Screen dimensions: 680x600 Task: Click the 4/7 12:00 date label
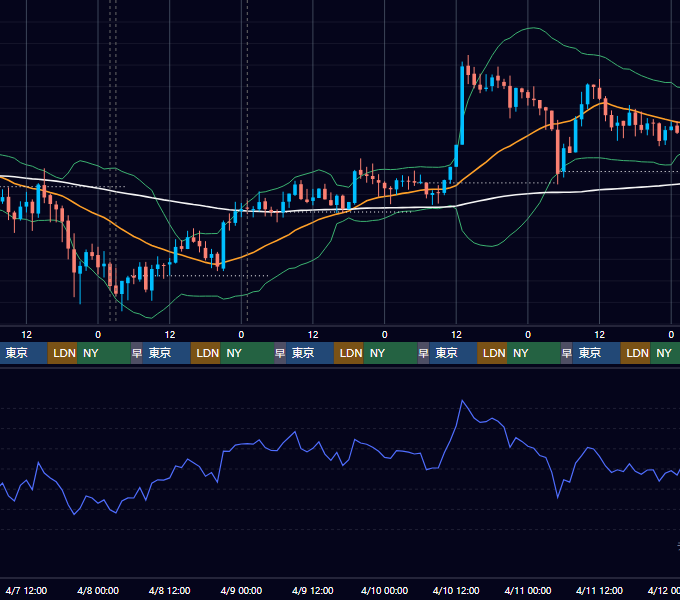pos(26,590)
